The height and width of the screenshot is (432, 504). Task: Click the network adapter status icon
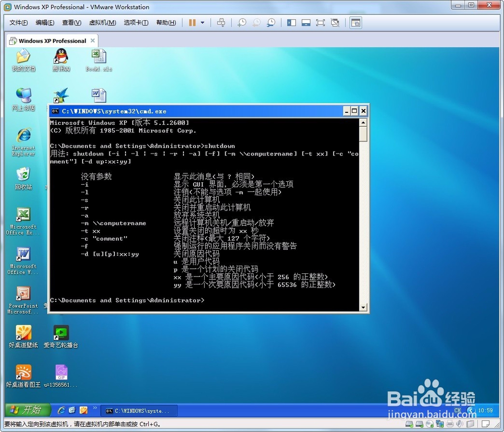click(440, 424)
